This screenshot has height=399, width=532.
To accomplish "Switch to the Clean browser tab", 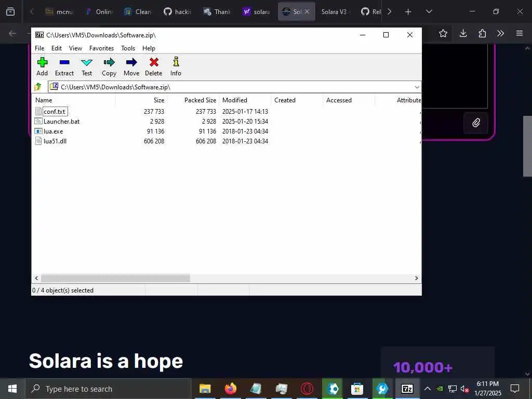I will 138,11.
